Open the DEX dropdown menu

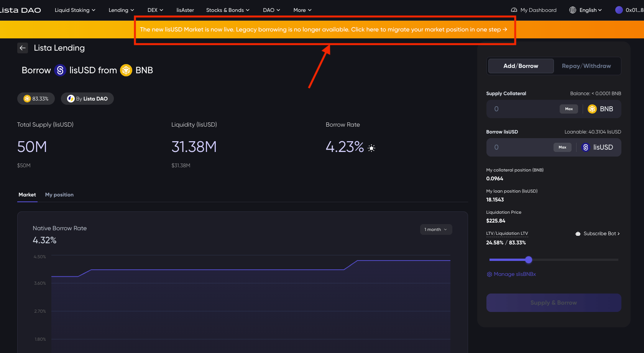click(155, 10)
